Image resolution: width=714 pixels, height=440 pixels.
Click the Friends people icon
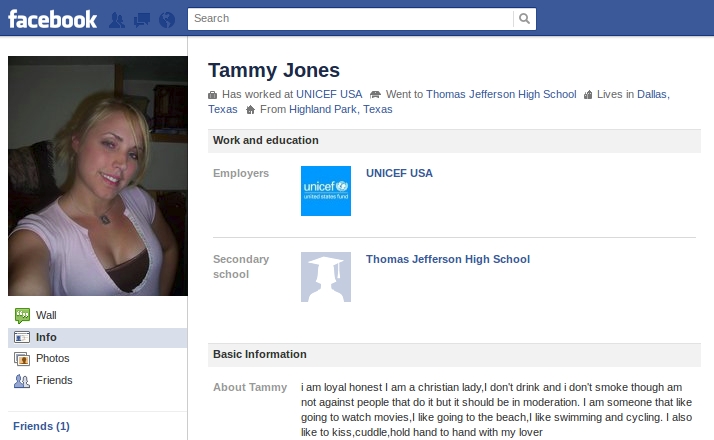22,380
